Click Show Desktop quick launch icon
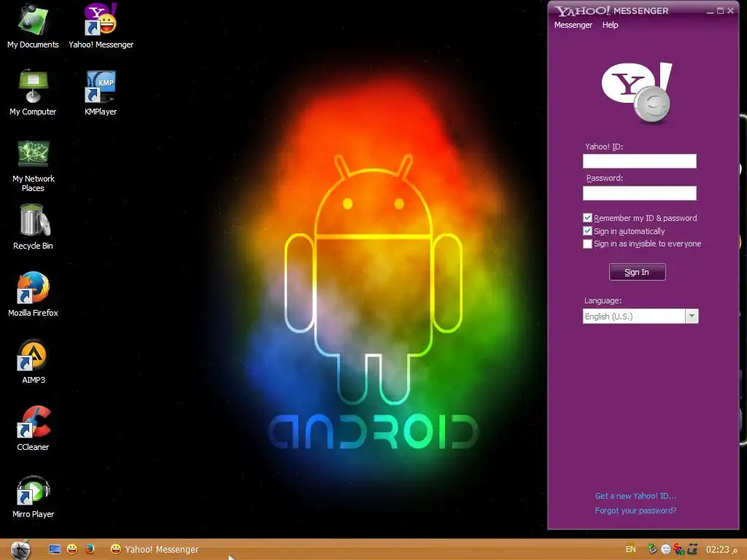The image size is (747, 560). click(55, 550)
